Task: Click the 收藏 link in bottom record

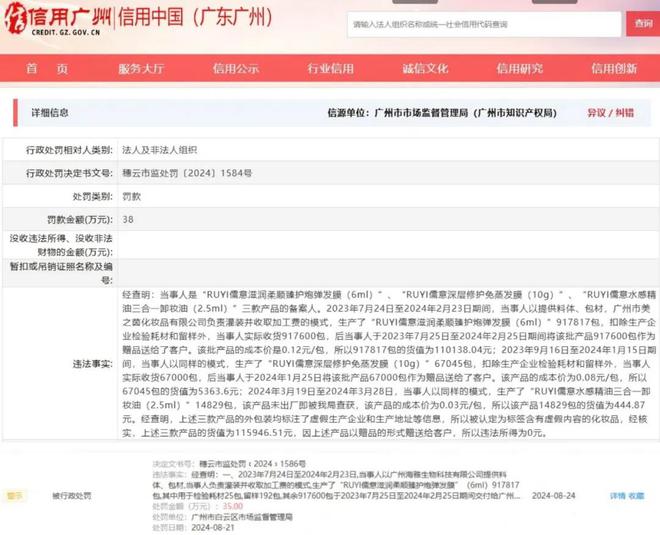Action: [636, 496]
